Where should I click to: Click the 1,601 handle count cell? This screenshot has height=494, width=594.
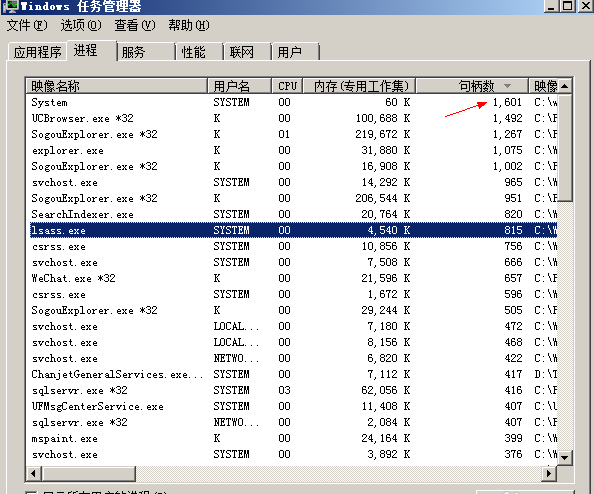[x=507, y=102]
